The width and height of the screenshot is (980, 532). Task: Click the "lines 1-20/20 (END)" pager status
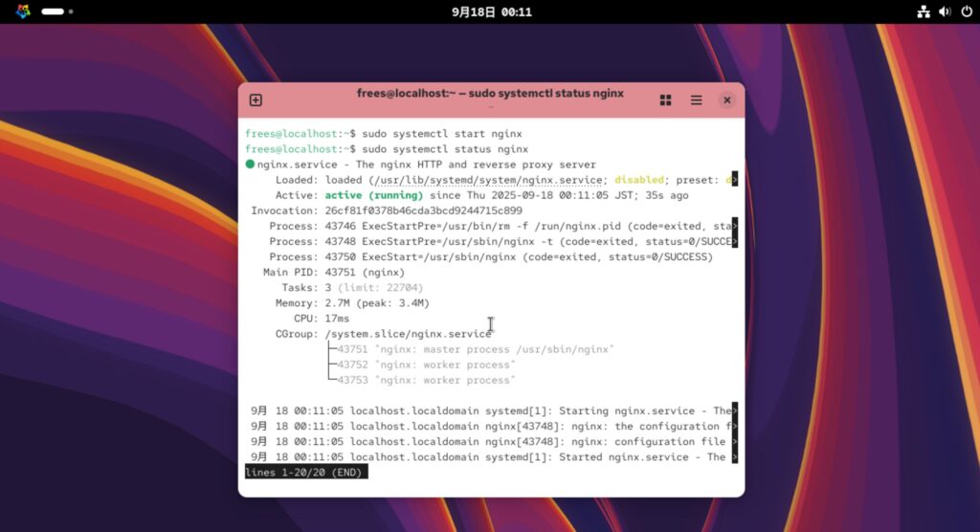[x=306, y=473]
